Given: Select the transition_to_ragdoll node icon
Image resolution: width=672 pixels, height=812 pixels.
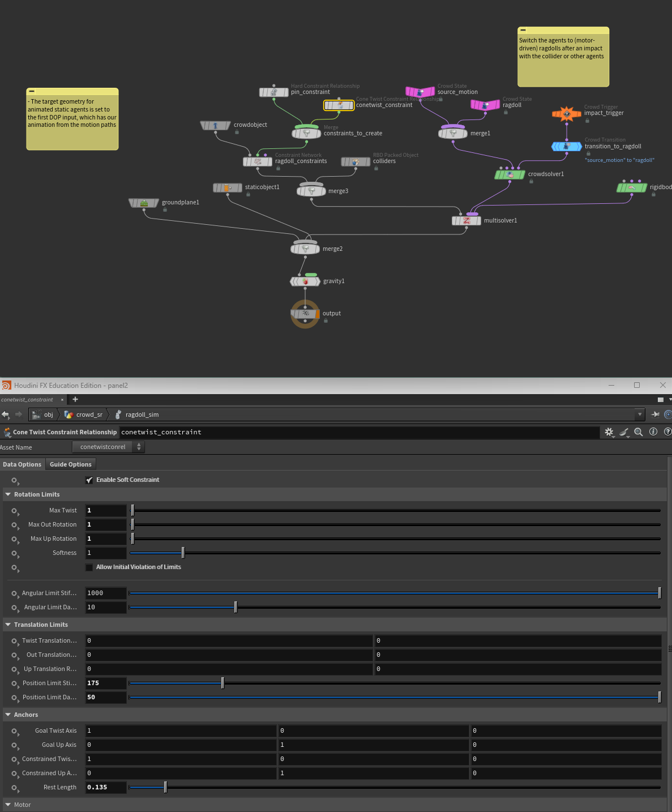Looking at the screenshot, I should click(567, 147).
